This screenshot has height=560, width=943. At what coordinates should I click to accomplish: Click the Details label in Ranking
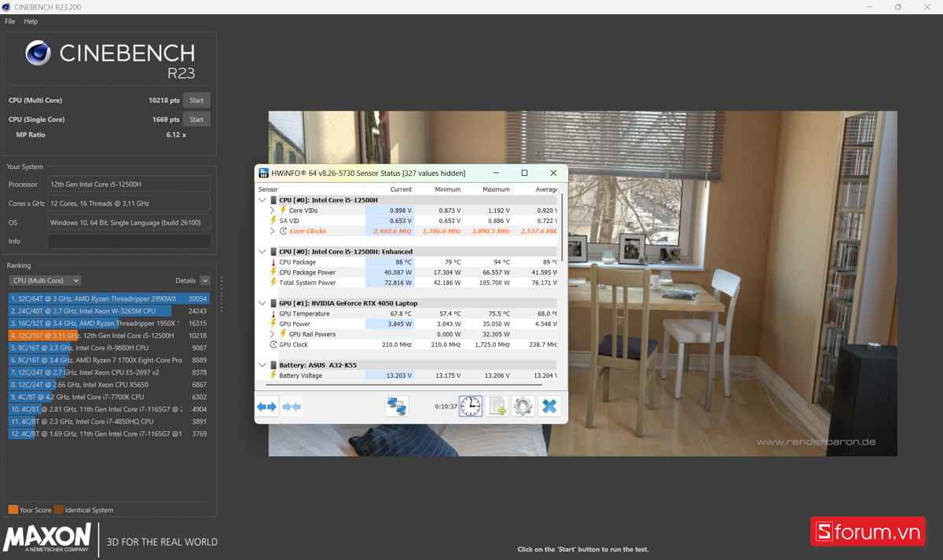pos(185,280)
